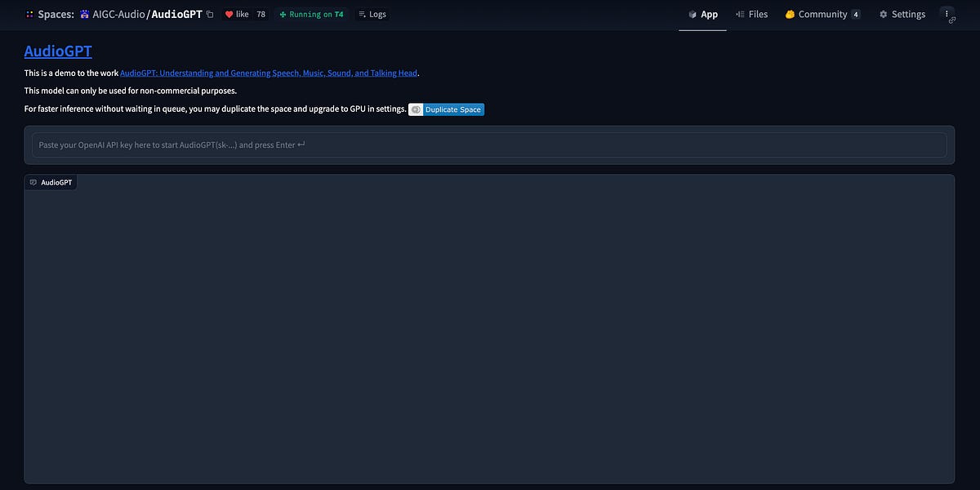Click the Running on T4 status badge
This screenshot has height=490, width=980.
(x=310, y=14)
